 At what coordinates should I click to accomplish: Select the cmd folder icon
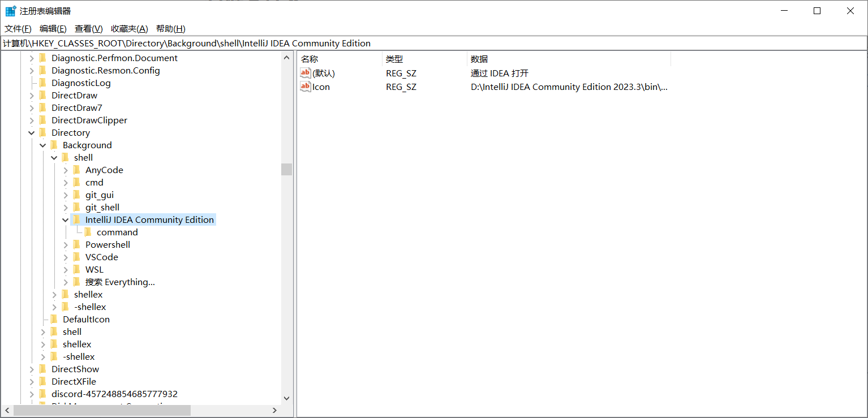(77, 182)
